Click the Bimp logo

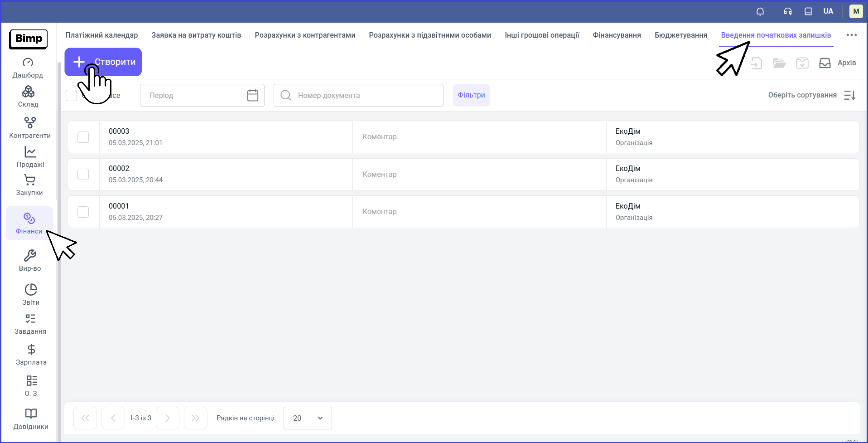(x=28, y=39)
